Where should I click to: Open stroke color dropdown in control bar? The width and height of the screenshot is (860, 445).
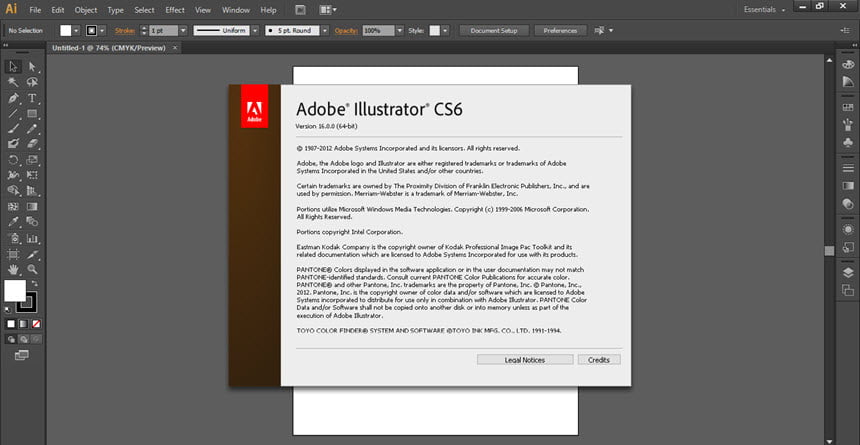[102, 31]
